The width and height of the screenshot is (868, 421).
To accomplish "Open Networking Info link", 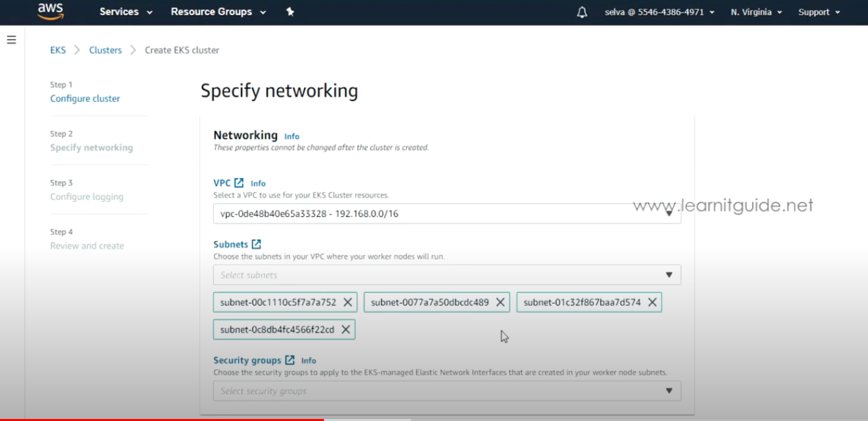I will pyautogui.click(x=292, y=136).
